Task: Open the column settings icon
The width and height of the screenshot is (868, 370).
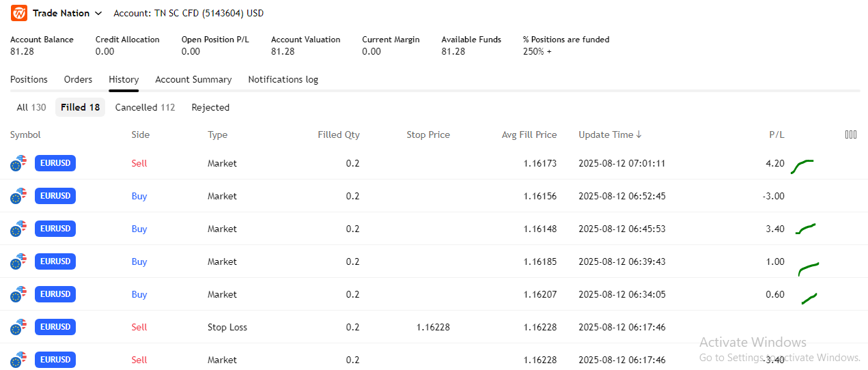Action: pos(850,134)
